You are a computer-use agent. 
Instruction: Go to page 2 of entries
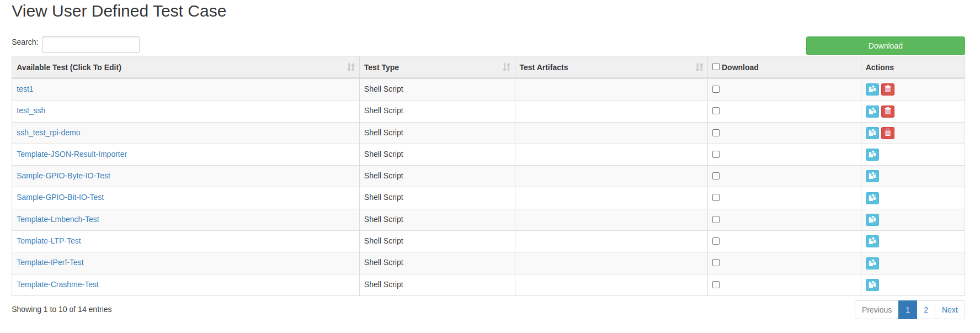[x=926, y=310]
